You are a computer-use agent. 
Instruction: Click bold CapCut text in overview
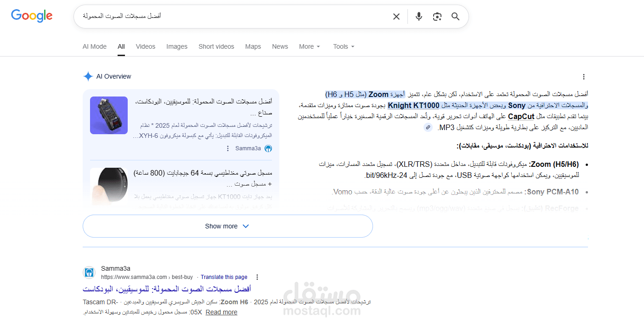pyautogui.click(x=521, y=116)
